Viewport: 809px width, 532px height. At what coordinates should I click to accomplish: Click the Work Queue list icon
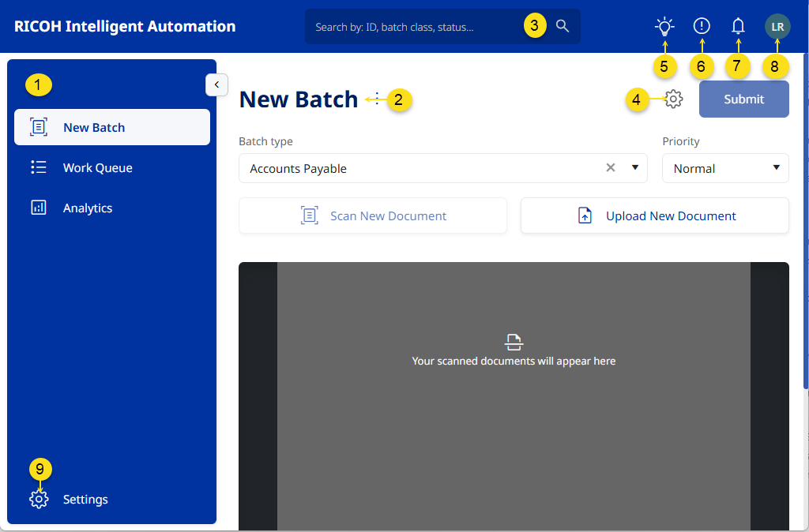point(39,167)
